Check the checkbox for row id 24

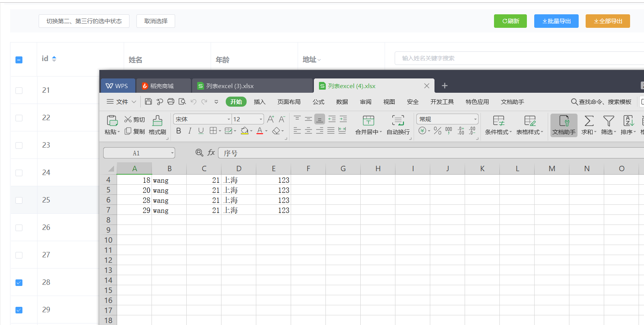pos(19,173)
